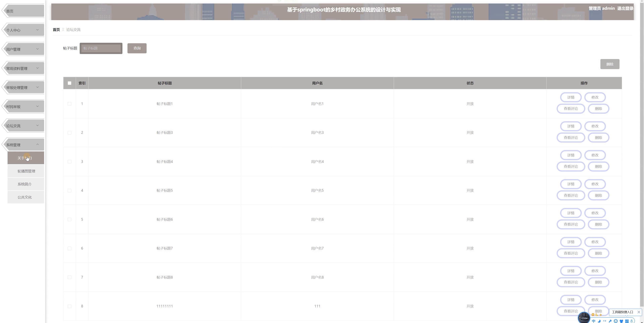Close the 工具箱快捷入口 tooltip
Viewport: 644px width, 323px height.
tap(639, 312)
